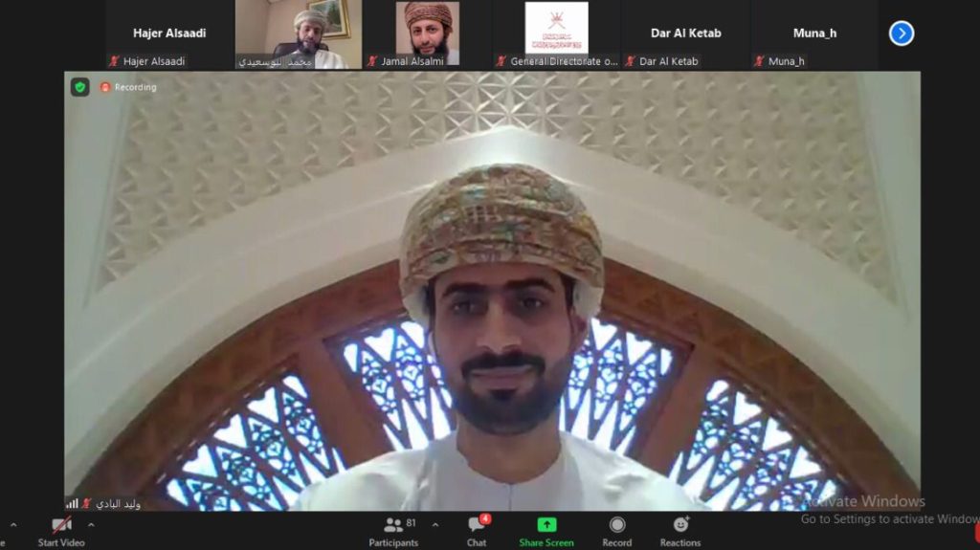Expand the chevron beside Participants
The width and height of the screenshot is (980, 550).
click(435, 524)
